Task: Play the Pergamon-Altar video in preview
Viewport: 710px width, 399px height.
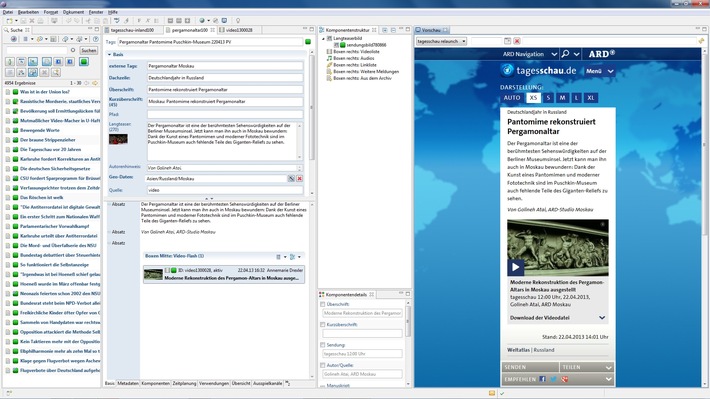Action: 515,267
